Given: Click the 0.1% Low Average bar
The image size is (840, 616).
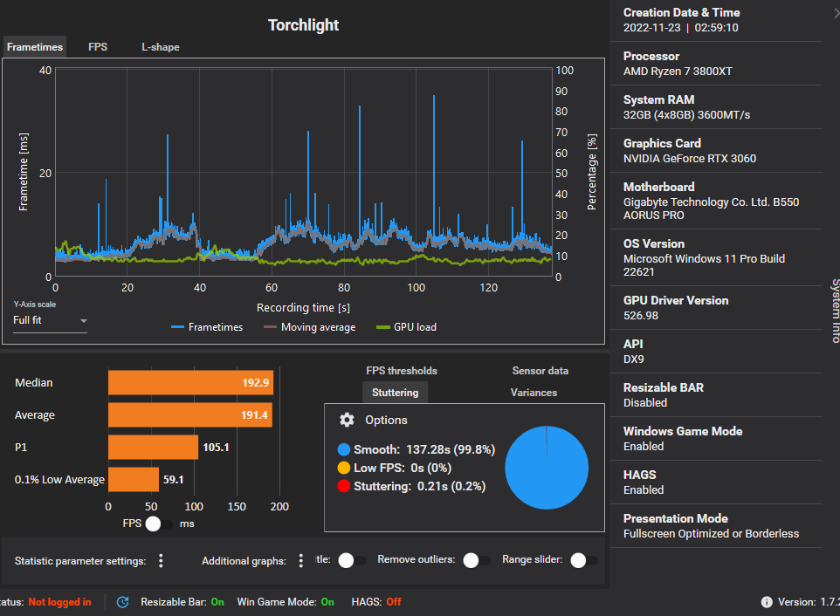Looking at the screenshot, I should 134,480.
